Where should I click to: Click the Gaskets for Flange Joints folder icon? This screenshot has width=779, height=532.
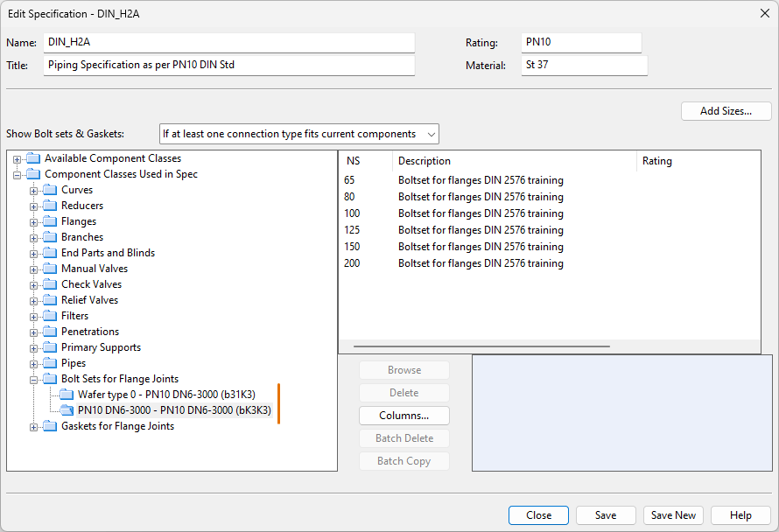click(x=49, y=426)
